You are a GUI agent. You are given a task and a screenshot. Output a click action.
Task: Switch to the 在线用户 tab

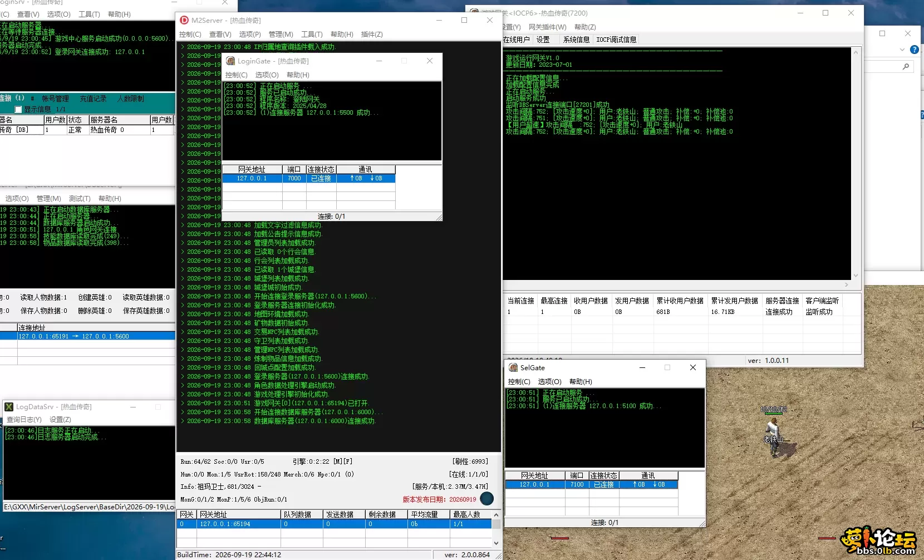[x=516, y=40]
